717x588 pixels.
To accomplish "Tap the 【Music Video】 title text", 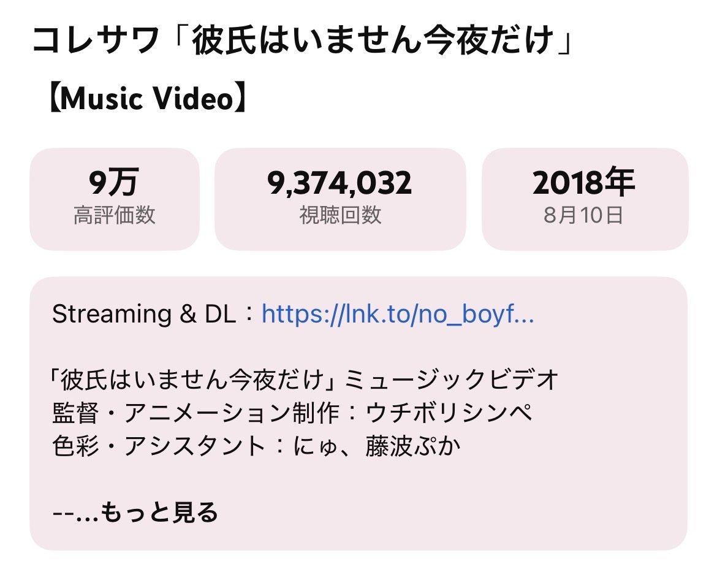I will coord(147,98).
